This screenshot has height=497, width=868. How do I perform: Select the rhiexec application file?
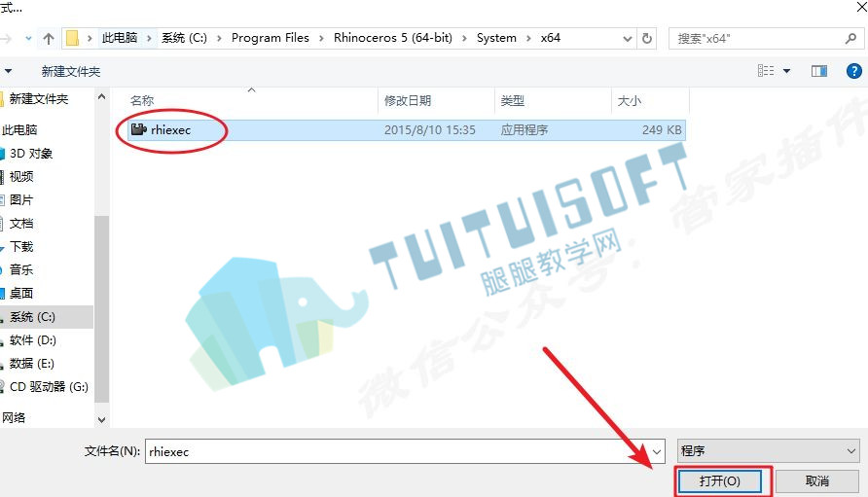pyautogui.click(x=407, y=130)
